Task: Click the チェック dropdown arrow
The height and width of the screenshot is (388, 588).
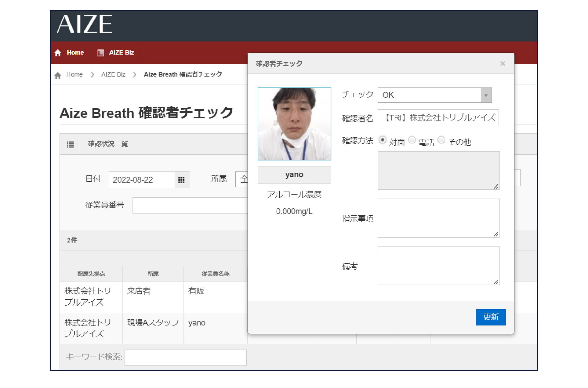Action: point(486,95)
